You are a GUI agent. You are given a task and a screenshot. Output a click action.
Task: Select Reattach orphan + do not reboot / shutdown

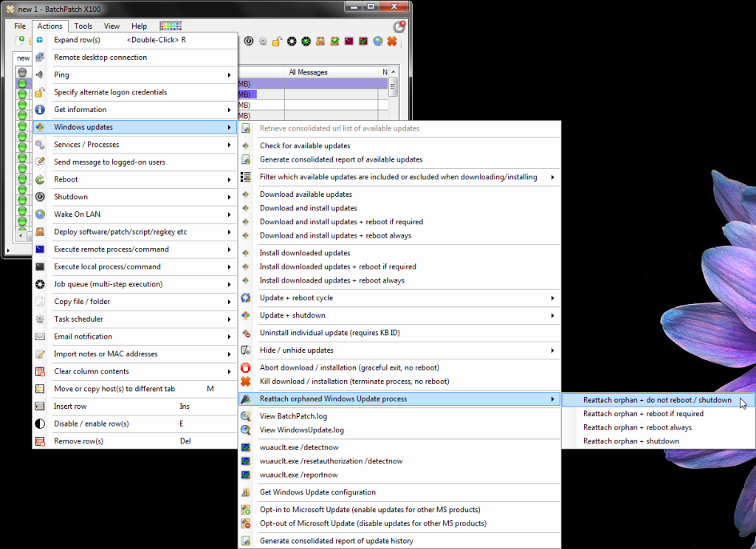657,400
